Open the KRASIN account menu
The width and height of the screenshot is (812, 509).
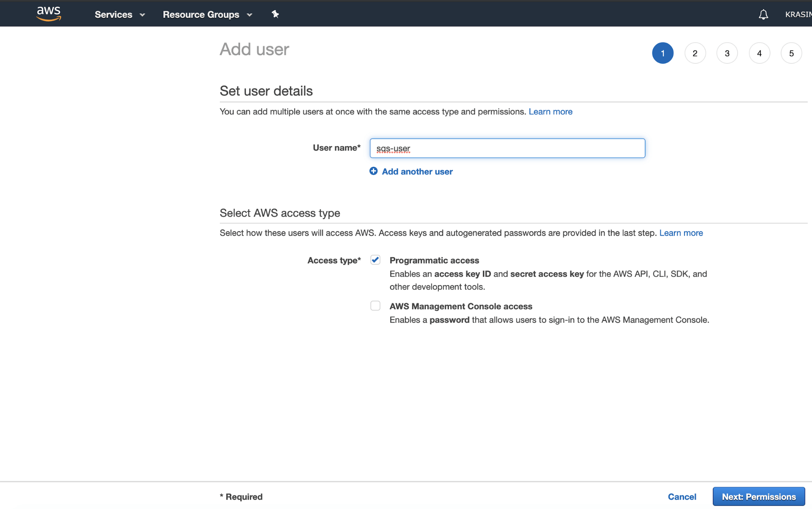pos(798,15)
